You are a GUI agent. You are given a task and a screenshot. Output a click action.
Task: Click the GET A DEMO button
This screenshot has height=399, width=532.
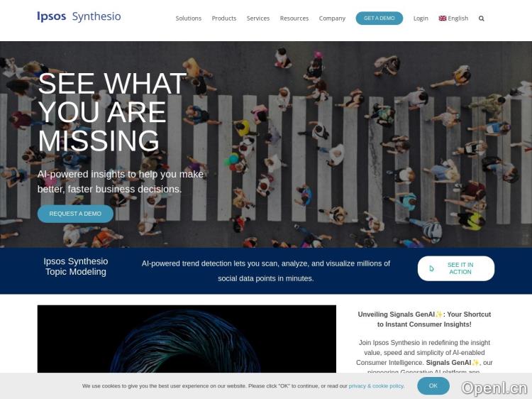(x=379, y=18)
